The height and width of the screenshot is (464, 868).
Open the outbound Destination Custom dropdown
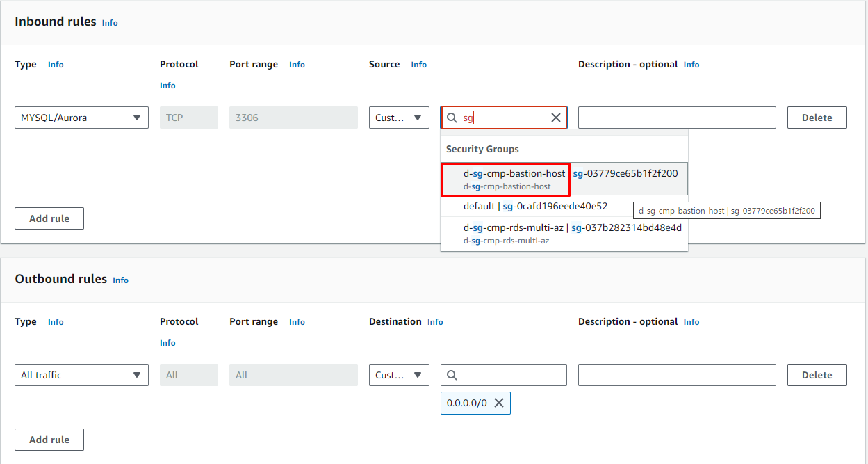[399, 375]
